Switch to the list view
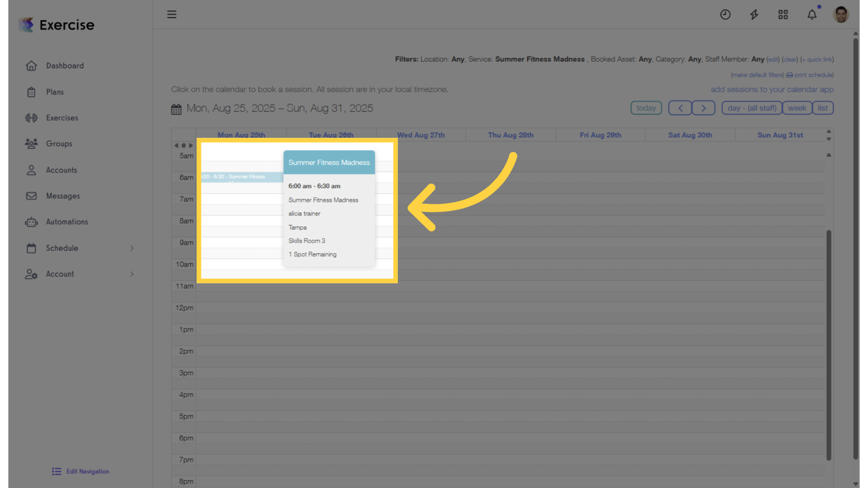 pyautogui.click(x=822, y=108)
